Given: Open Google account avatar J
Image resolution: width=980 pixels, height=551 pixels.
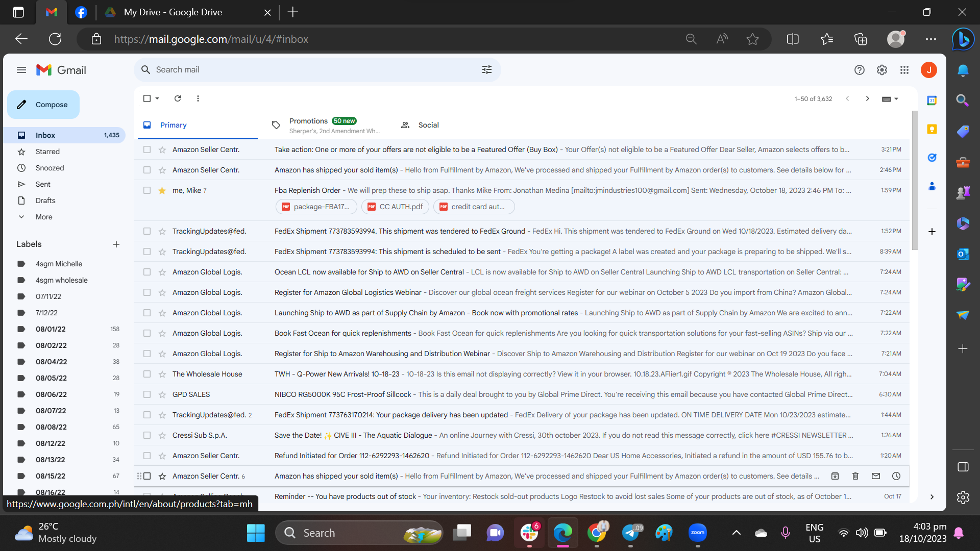Looking at the screenshot, I should coord(929,70).
